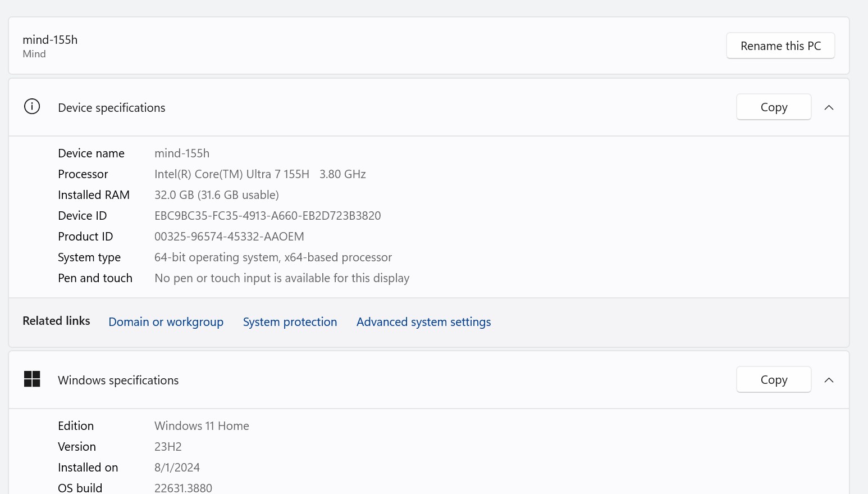
Task: Click the OS build number value
Action: pyautogui.click(x=183, y=488)
